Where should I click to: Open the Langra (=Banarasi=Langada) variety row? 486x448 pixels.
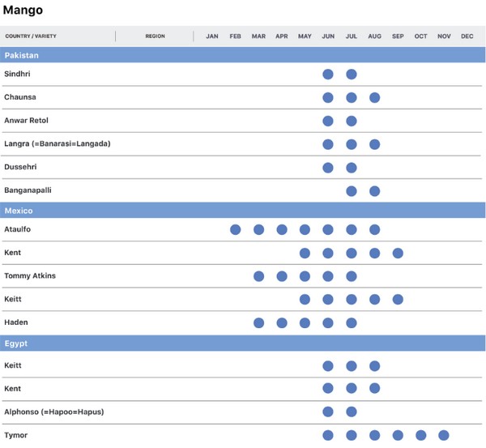click(58, 144)
